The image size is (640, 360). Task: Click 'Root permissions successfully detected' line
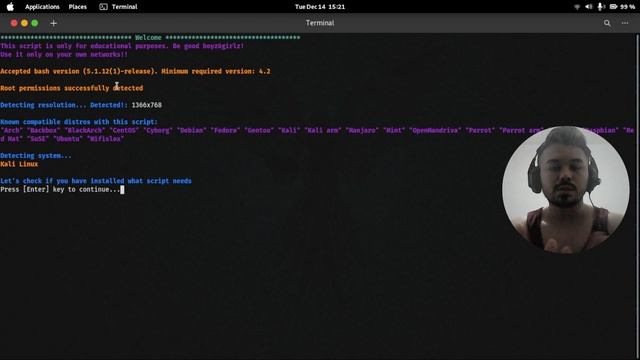[71, 88]
